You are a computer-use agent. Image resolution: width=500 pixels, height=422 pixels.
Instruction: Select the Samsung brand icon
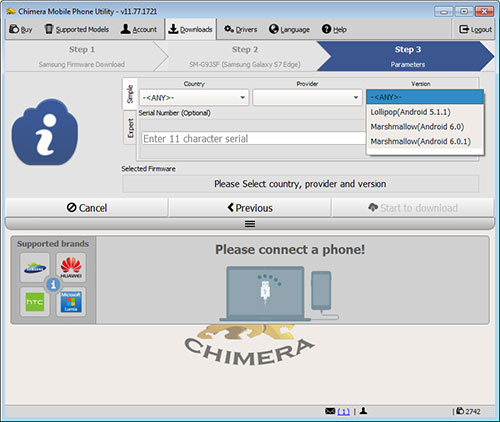tap(35, 267)
